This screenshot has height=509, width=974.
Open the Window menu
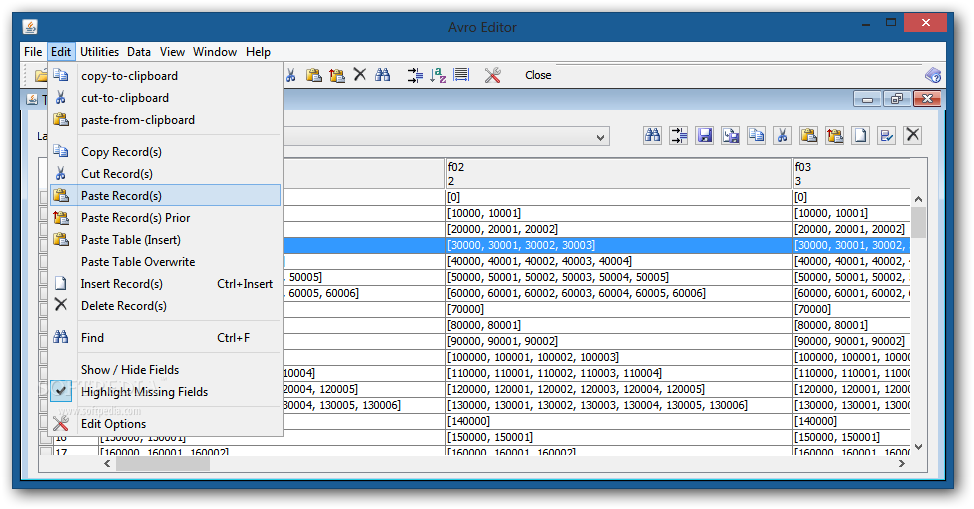click(215, 52)
